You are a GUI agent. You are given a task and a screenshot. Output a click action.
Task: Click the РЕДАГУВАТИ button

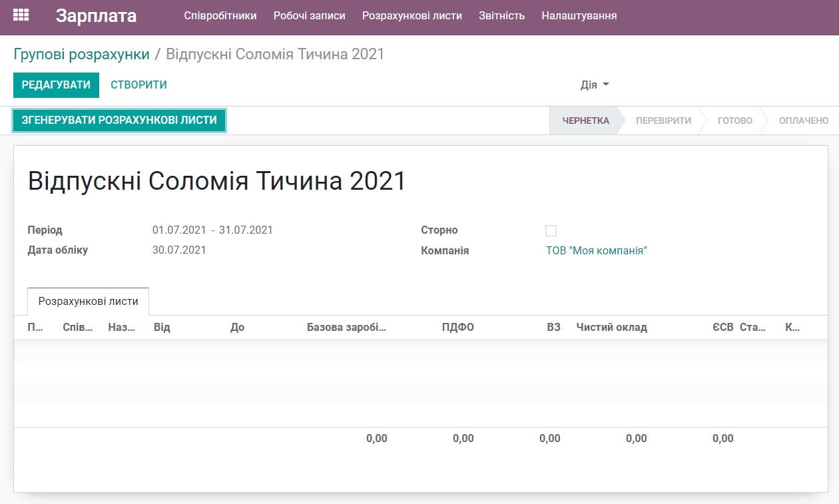pyautogui.click(x=56, y=85)
